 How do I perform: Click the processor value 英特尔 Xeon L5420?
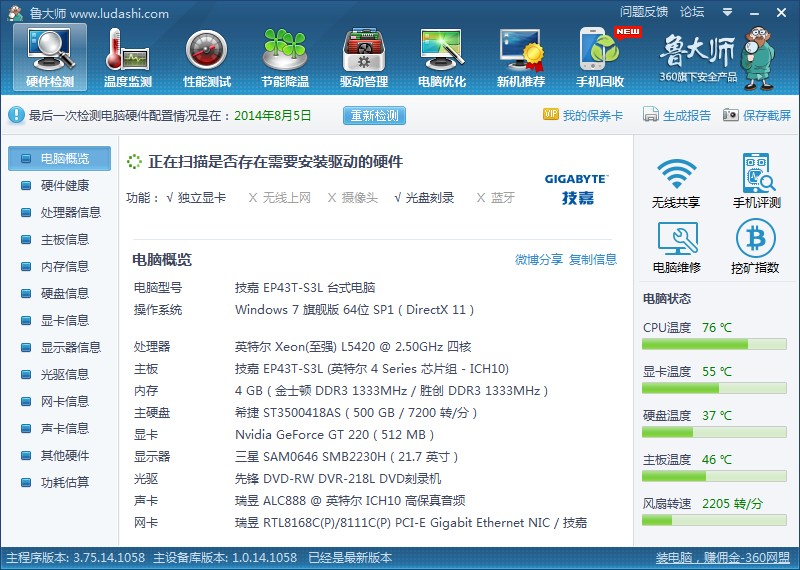coord(353,348)
